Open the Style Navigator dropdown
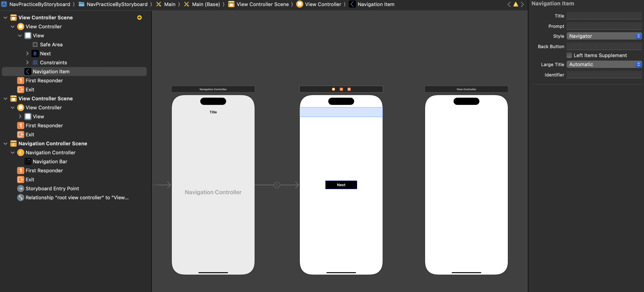This screenshot has width=644, height=292. coord(604,36)
